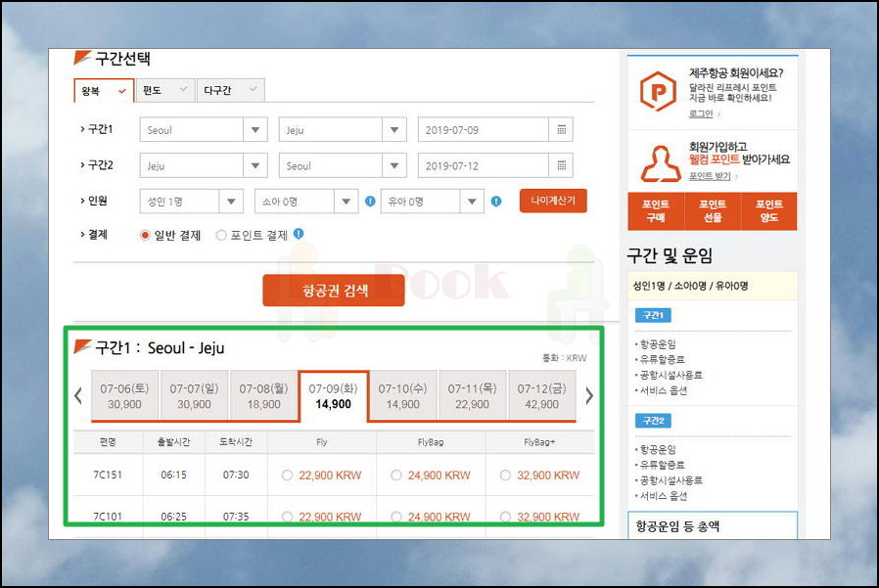This screenshot has height=588, width=879.
Task: Choose the 07-10(수) 14,900 date tab
Action: coord(402,395)
